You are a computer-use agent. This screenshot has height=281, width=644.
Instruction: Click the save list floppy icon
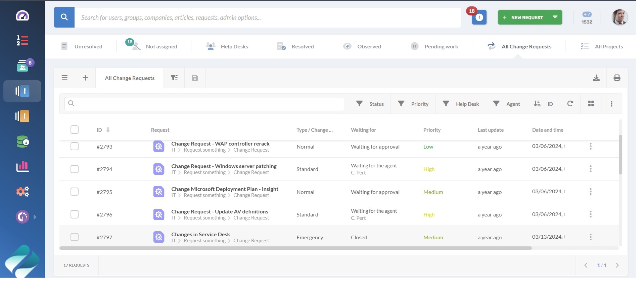click(x=195, y=78)
